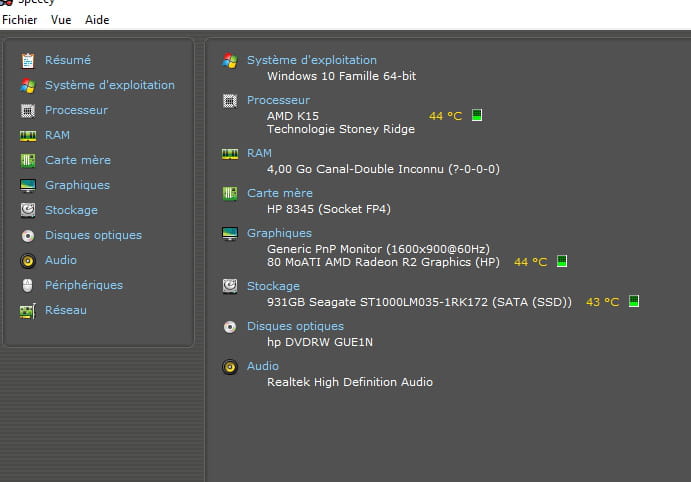The height and width of the screenshot is (482, 691).
Task: Click the Périphériques mouse icon in sidebar
Action: tap(27, 285)
